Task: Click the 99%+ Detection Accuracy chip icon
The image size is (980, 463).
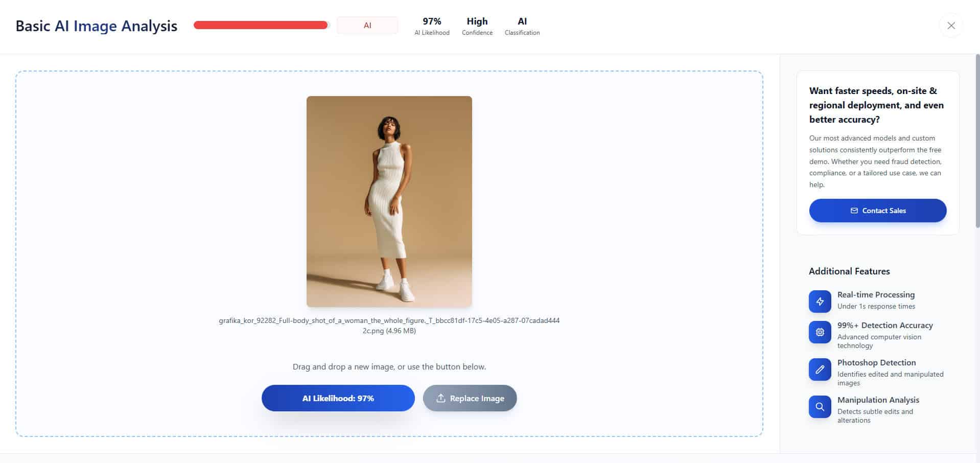Action: (820, 332)
